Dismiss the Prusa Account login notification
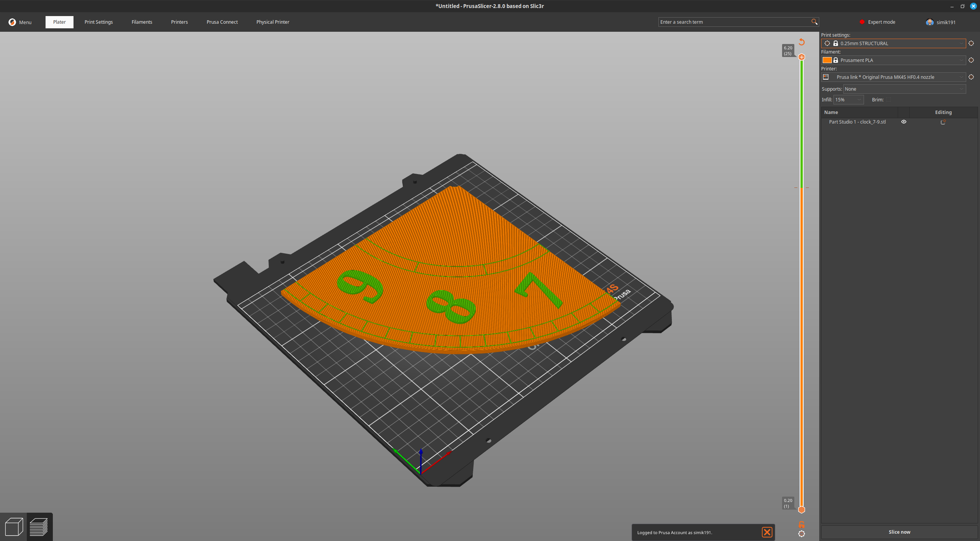The image size is (980, 541). pyautogui.click(x=767, y=532)
